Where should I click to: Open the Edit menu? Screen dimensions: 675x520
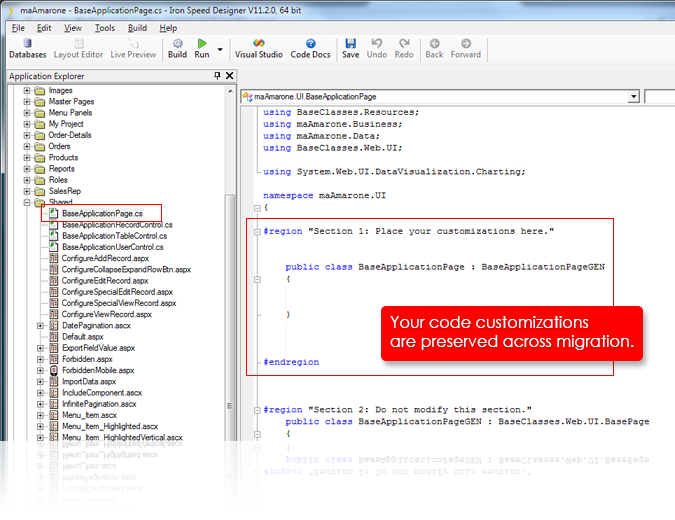pyautogui.click(x=44, y=28)
